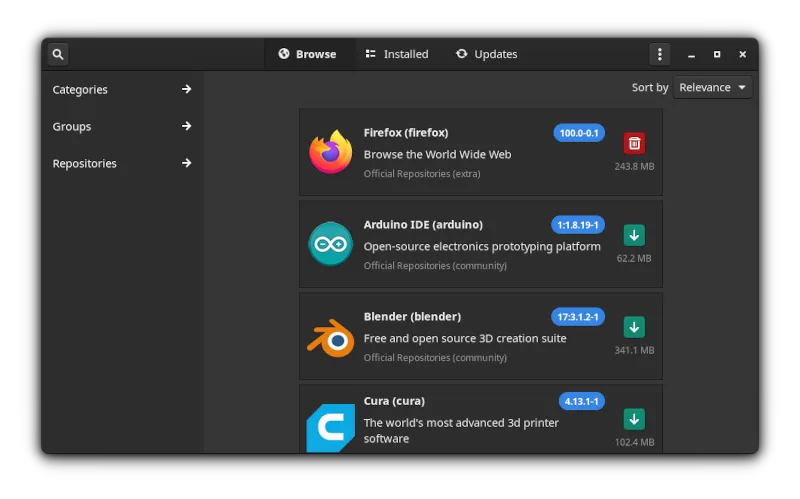Maximize the Pamac window
The width and height of the screenshot is (800, 499).
coord(717,55)
